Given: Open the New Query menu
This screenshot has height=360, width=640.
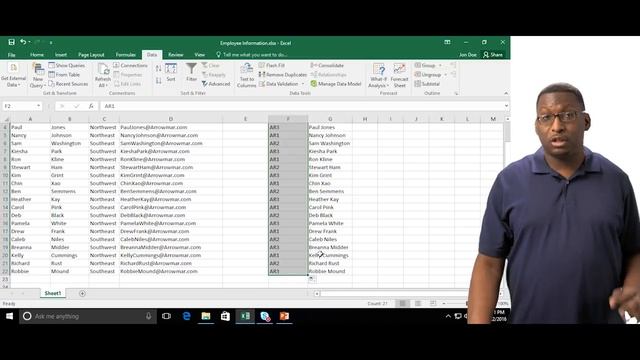Looking at the screenshot, I should coord(38,76).
